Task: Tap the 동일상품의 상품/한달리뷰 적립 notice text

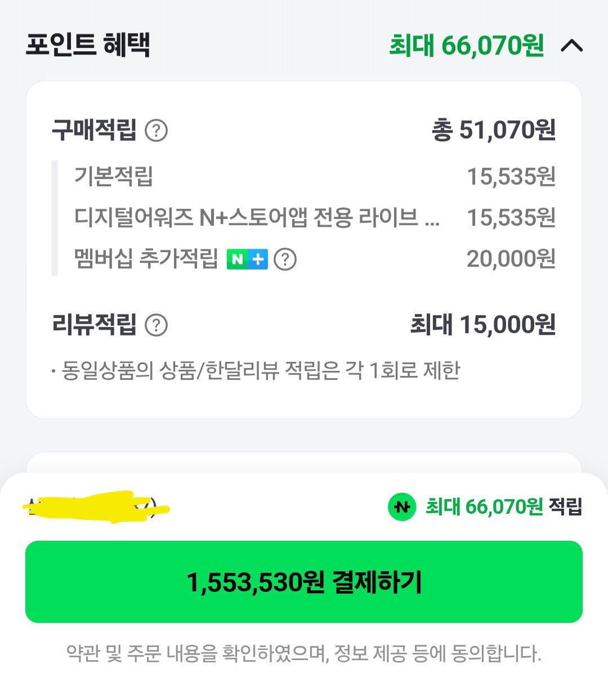Action: 256,370
